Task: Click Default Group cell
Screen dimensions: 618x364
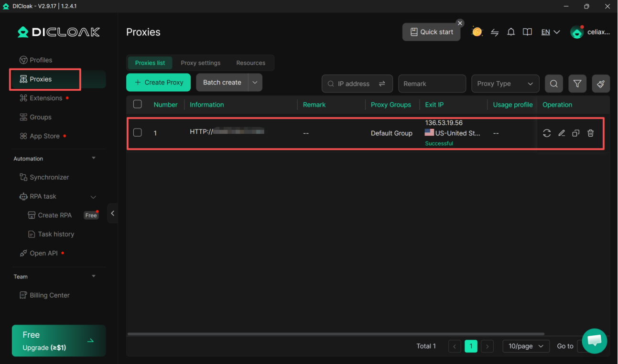Action: point(391,133)
